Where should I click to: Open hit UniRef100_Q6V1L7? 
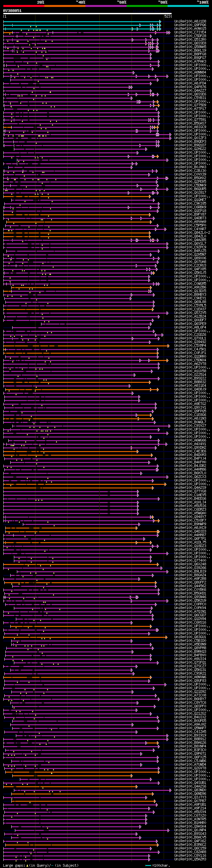coord(190,244)
